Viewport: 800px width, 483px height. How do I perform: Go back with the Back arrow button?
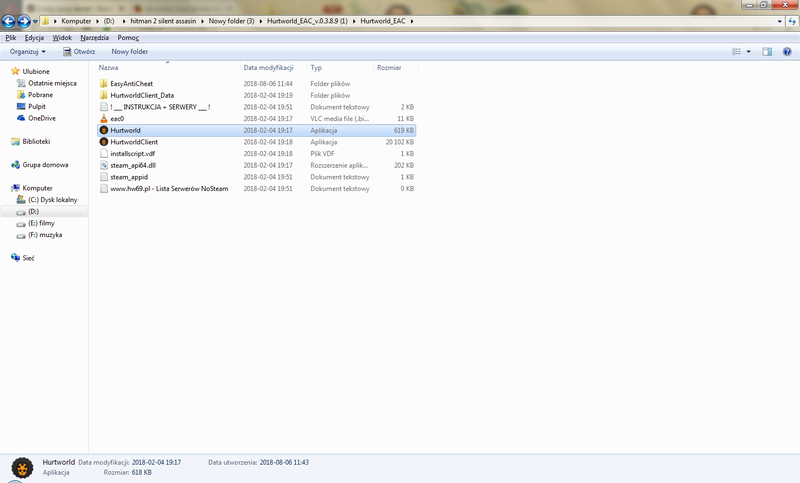pyautogui.click(x=8, y=21)
